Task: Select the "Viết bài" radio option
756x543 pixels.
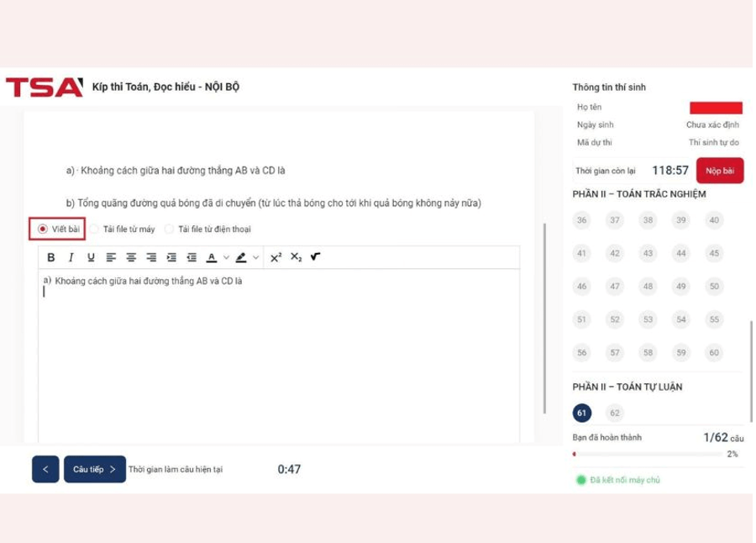Action: pos(43,229)
